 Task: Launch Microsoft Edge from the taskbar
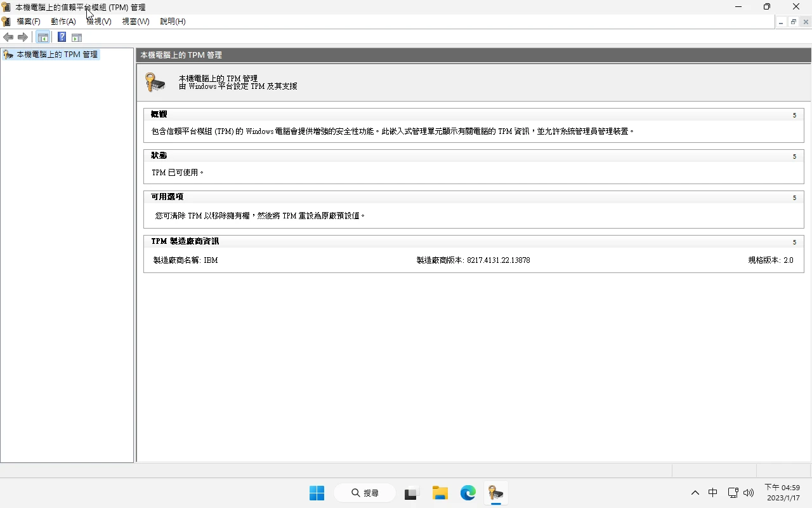coord(468,493)
